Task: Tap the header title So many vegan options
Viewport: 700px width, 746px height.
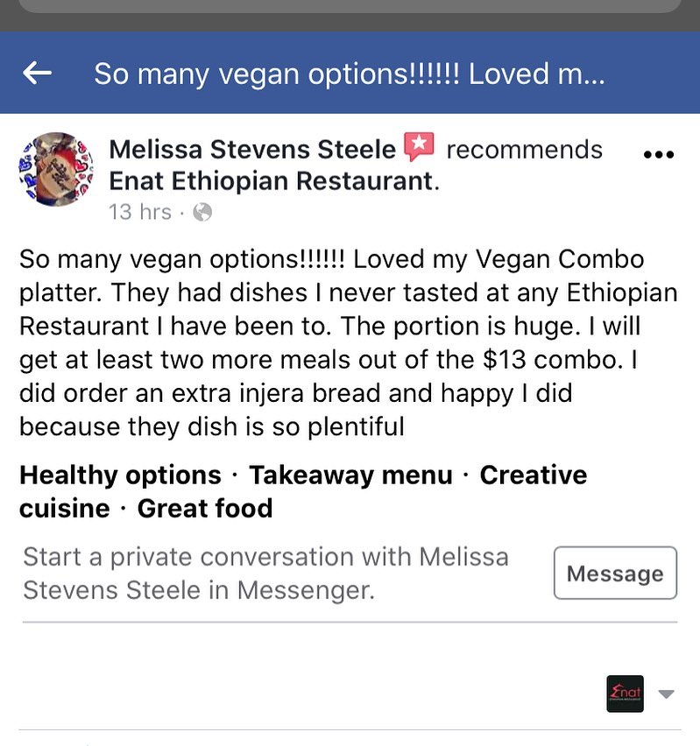Action: click(x=349, y=74)
